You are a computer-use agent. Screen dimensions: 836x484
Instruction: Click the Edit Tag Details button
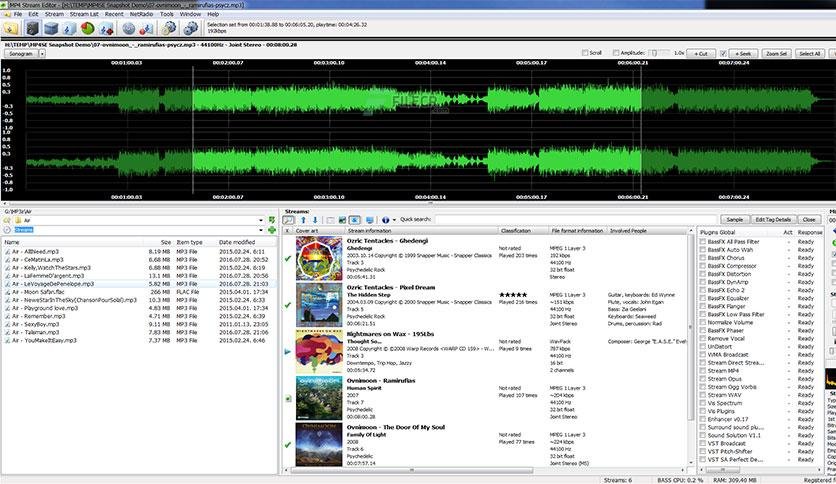(x=773, y=220)
